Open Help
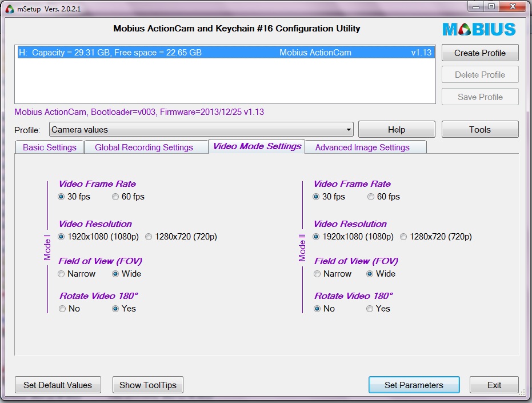 [x=397, y=129]
